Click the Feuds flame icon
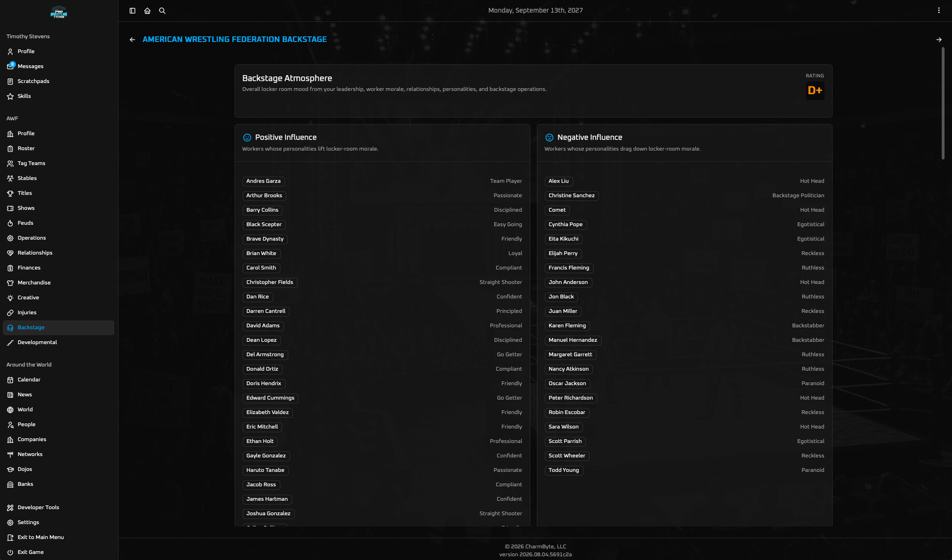The image size is (952, 560). pos(10,223)
